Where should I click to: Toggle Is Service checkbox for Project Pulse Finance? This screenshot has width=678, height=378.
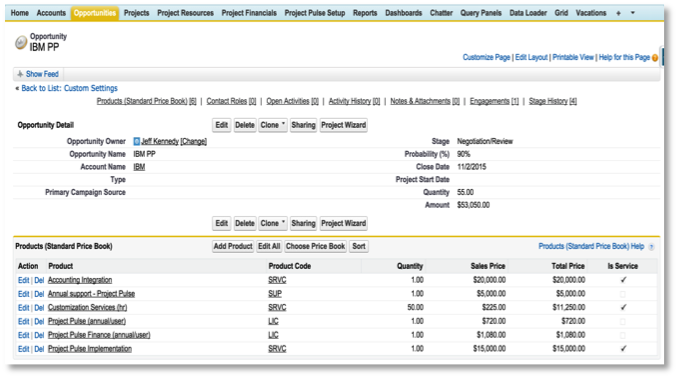pos(623,335)
